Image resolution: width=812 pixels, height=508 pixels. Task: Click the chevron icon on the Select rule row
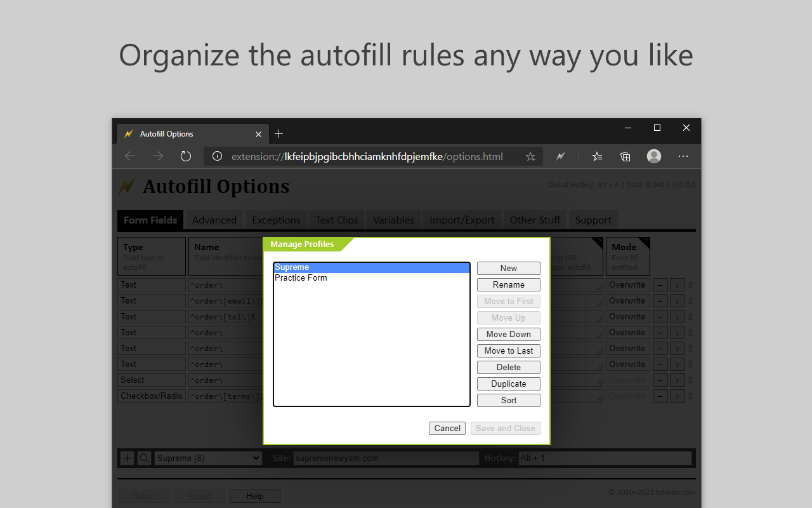(677, 380)
